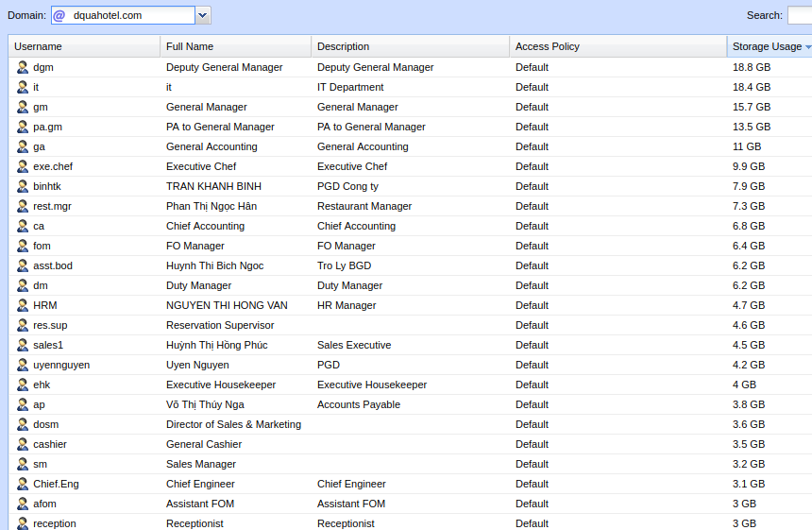812x530 pixels.
Task: Click the user icon for uyennguyen
Action: click(23, 365)
